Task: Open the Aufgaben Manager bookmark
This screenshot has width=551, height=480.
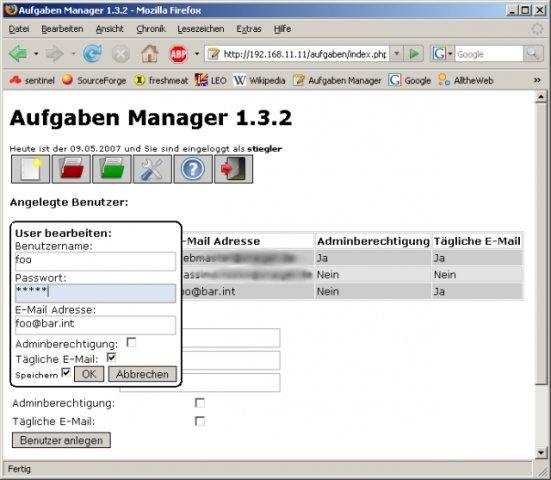Action: tap(337, 80)
